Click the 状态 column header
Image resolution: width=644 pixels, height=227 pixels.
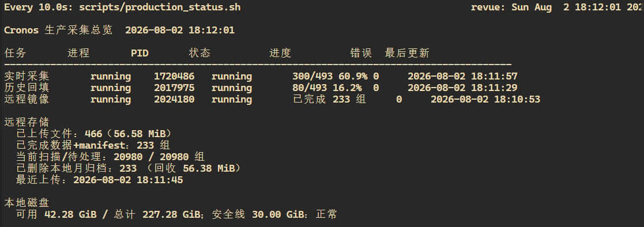(x=199, y=53)
